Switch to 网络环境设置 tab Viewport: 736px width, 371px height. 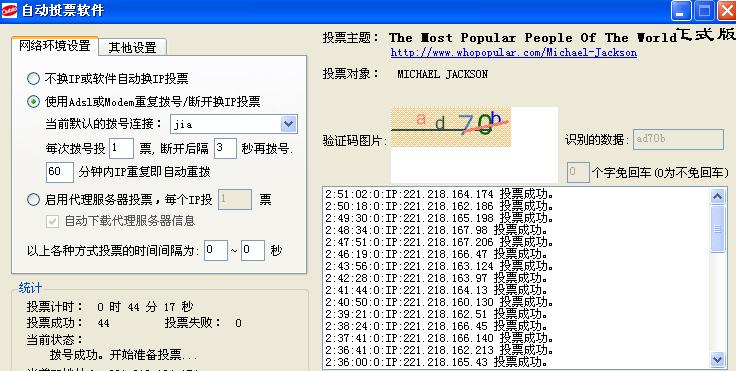54,46
